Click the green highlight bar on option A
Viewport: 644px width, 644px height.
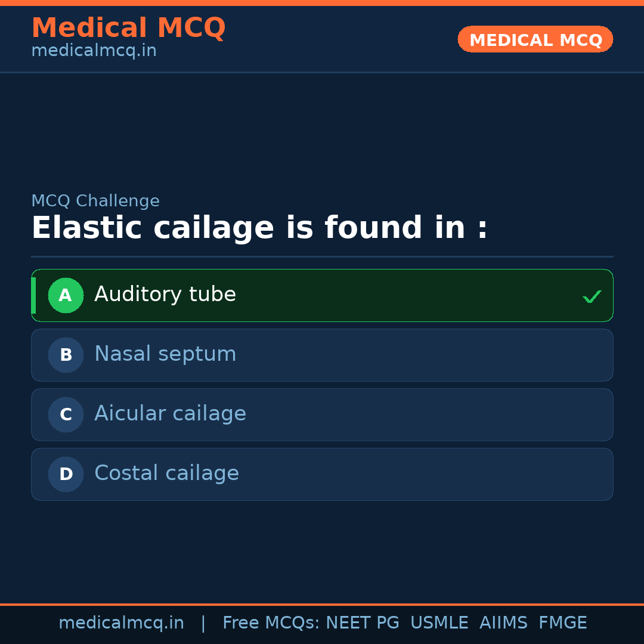(x=33, y=295)
